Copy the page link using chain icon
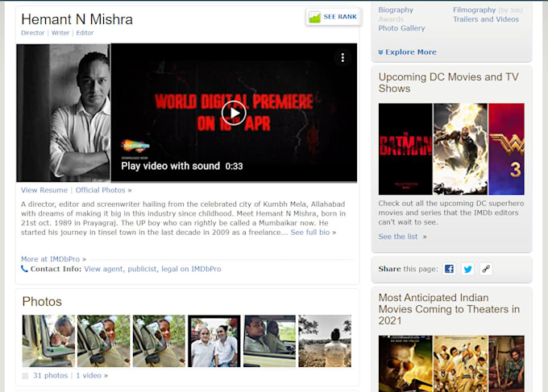The image size is (548, 392). click(x=486, y=269)
